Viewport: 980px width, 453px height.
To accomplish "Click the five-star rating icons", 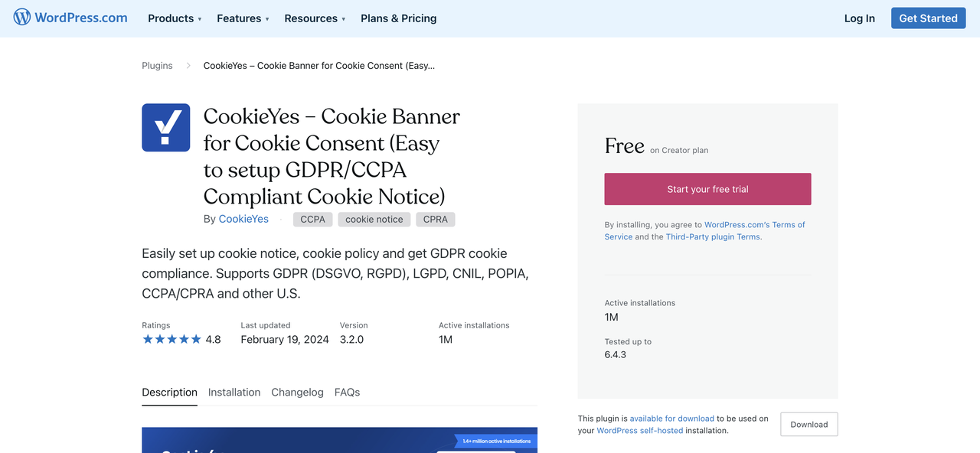I will click(171, 339).
